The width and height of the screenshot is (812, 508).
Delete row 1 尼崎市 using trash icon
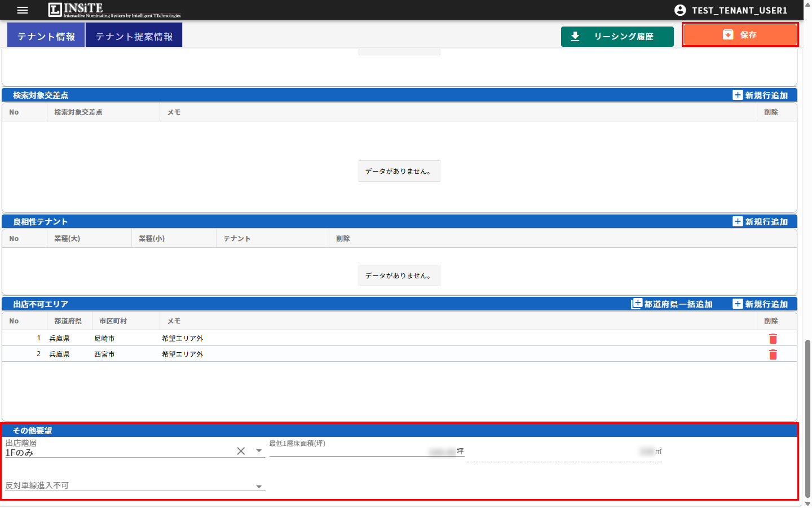pos(773,338)
